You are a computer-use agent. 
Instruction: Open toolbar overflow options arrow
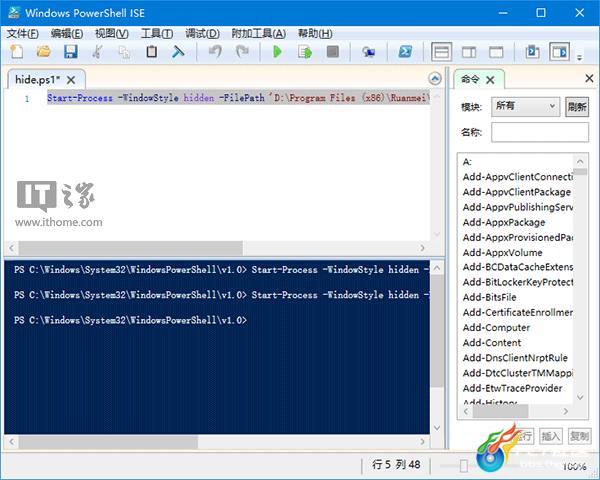point(579,58)
